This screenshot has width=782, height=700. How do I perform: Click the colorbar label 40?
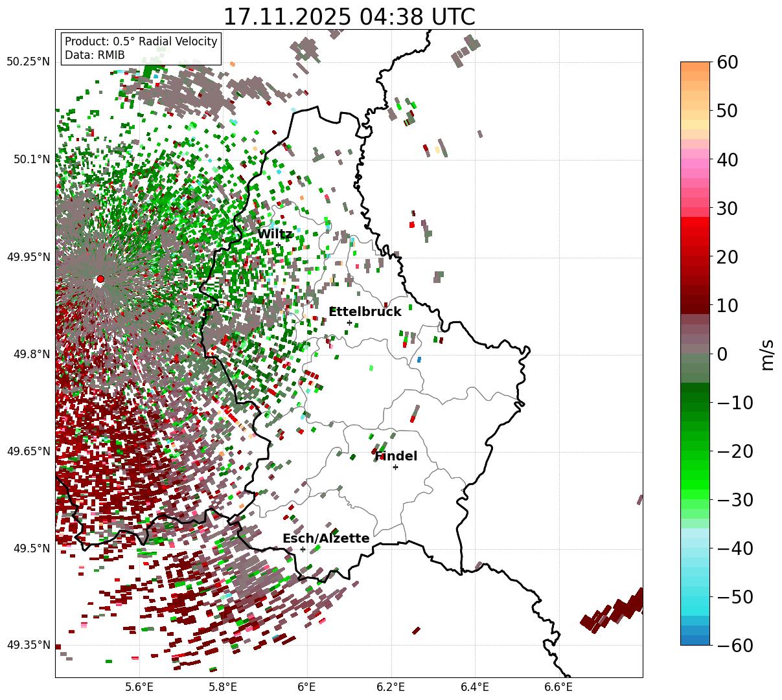point(726,159)
